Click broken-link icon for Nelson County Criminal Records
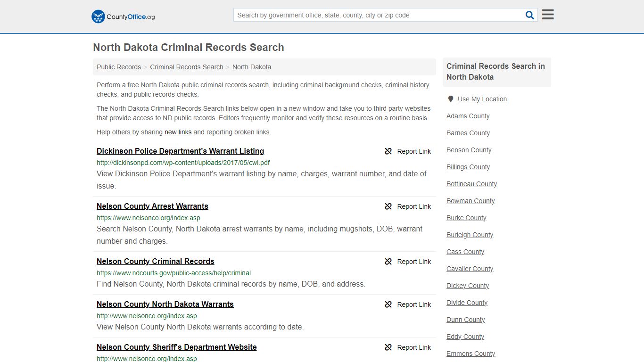 388,262
